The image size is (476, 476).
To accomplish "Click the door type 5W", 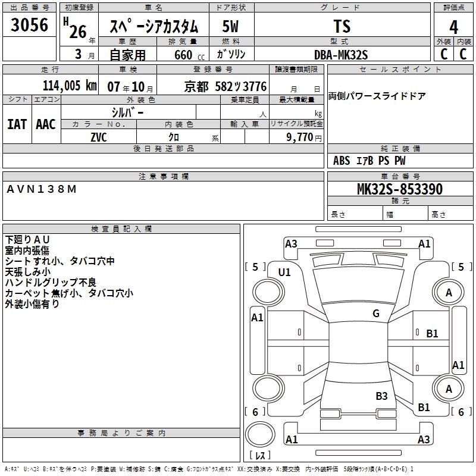I will (x=230, y=26).
